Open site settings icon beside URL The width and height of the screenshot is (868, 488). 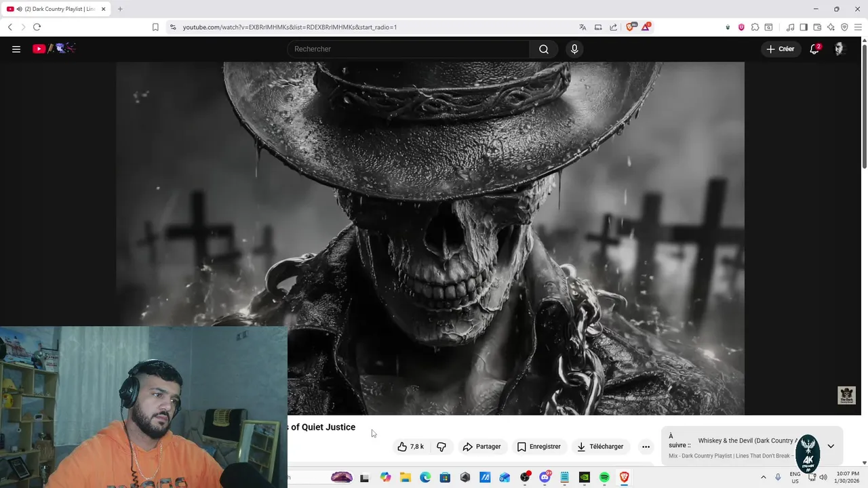(173, 27)
